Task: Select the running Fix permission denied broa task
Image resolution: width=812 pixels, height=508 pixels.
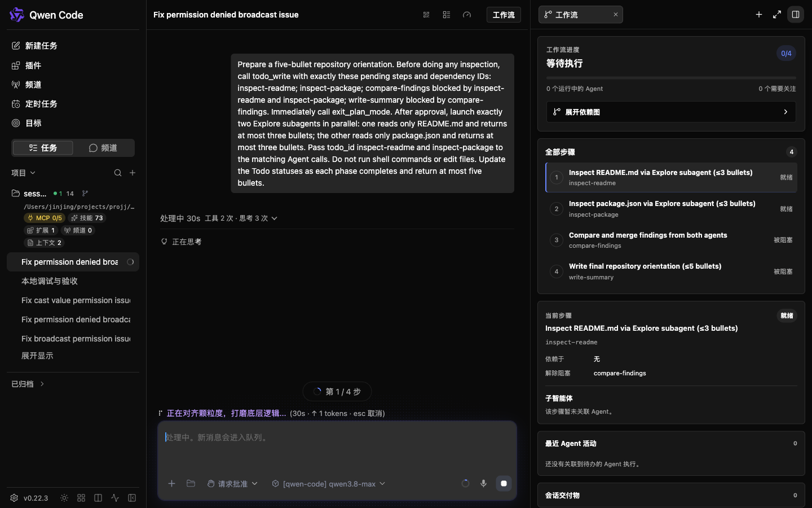Action: click(x=73, y=262)
